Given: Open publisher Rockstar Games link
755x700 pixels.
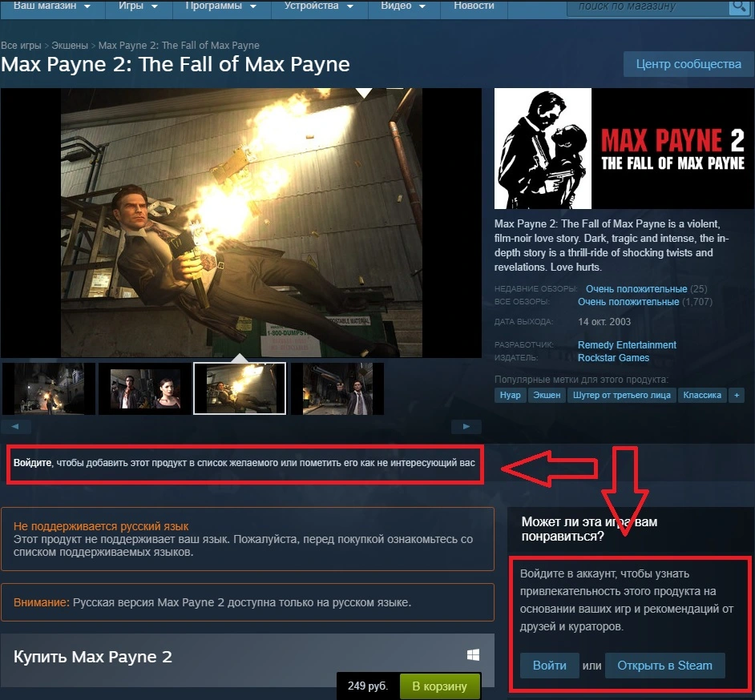Looking at the screenshot, I should pyautogui.click(x=613, y=357).
